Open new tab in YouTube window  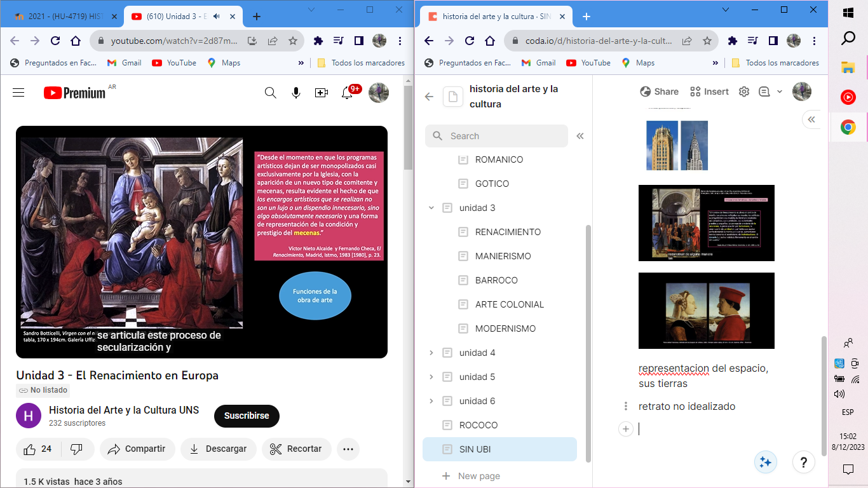point(257,17)
